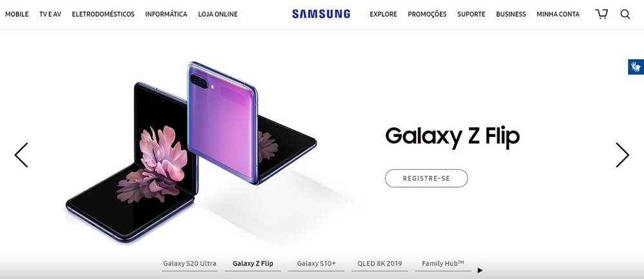The width and height of the screenshot is (644, 279).
Task: Open the sign language accessibility widget
Action: point(636,67)
